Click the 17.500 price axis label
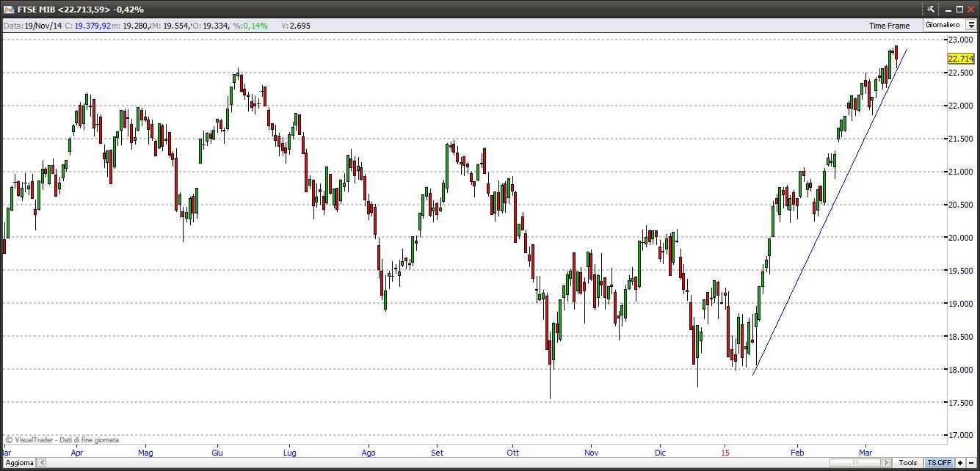The image size is (980, 471). pyautogui.click(x=961, y=402)
